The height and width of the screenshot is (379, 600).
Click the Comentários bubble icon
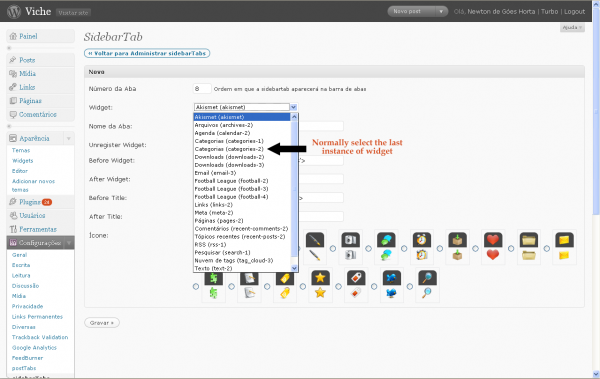13,114
